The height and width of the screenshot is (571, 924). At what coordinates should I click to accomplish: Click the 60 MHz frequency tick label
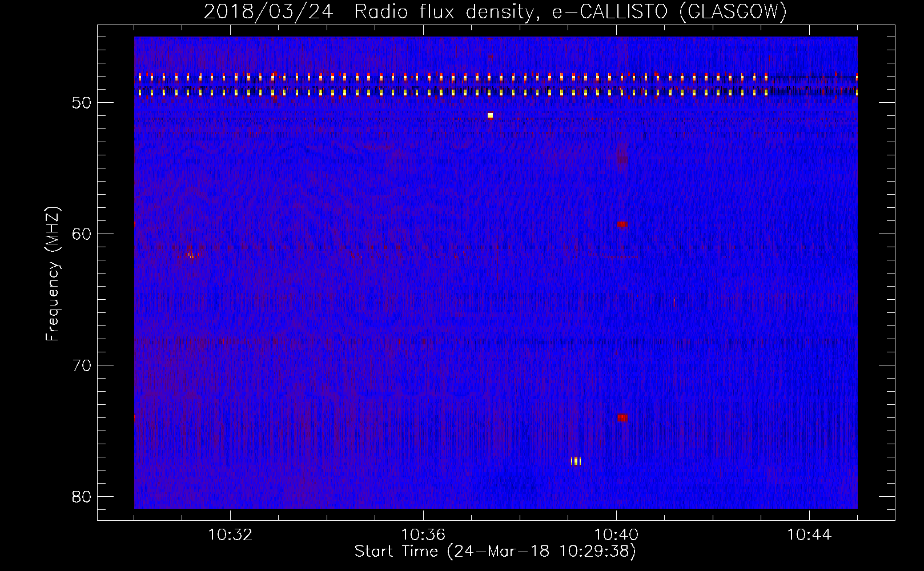coord(82,234)
